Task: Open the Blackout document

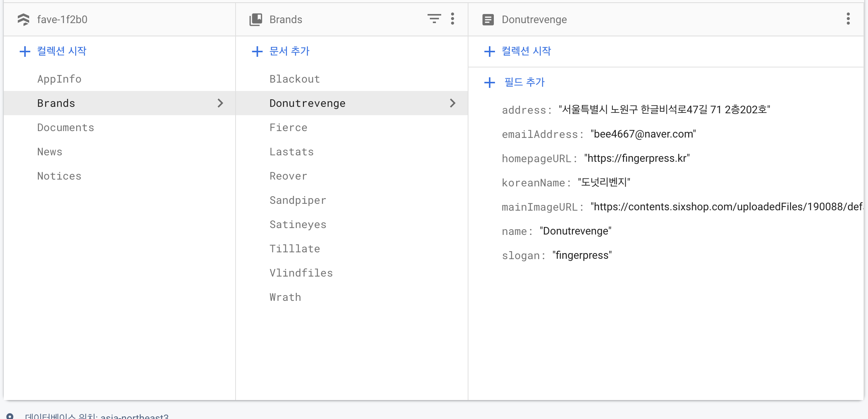Action: point(295,79)
